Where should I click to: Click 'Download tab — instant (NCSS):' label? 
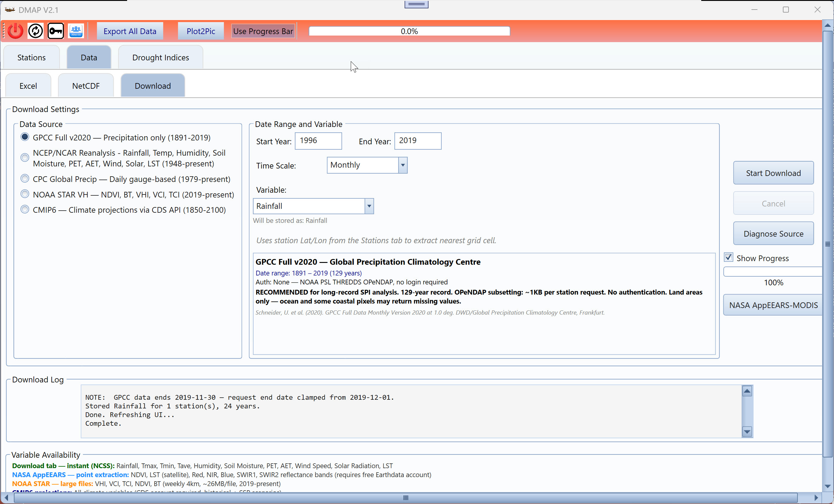coord(63,466)
